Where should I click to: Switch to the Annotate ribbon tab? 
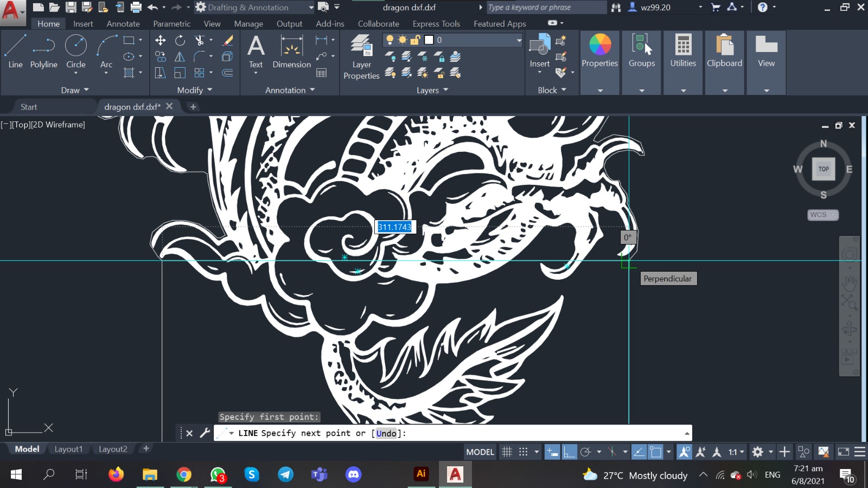[x=123, y=24]
